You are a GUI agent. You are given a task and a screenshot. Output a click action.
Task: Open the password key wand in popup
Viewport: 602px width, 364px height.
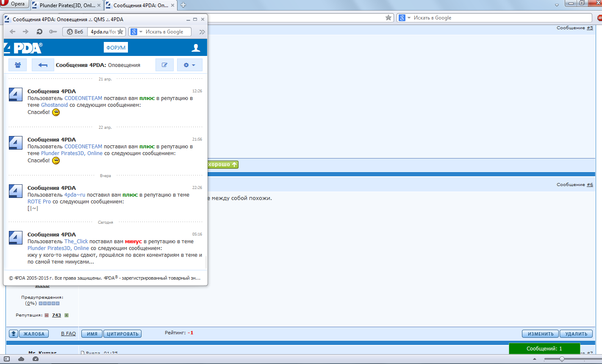[53, 32]
